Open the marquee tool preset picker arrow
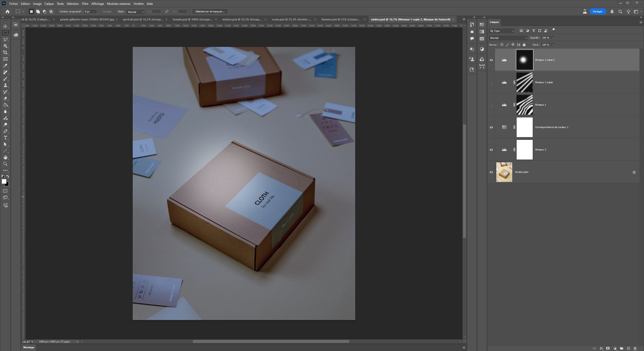 (23, 11)
